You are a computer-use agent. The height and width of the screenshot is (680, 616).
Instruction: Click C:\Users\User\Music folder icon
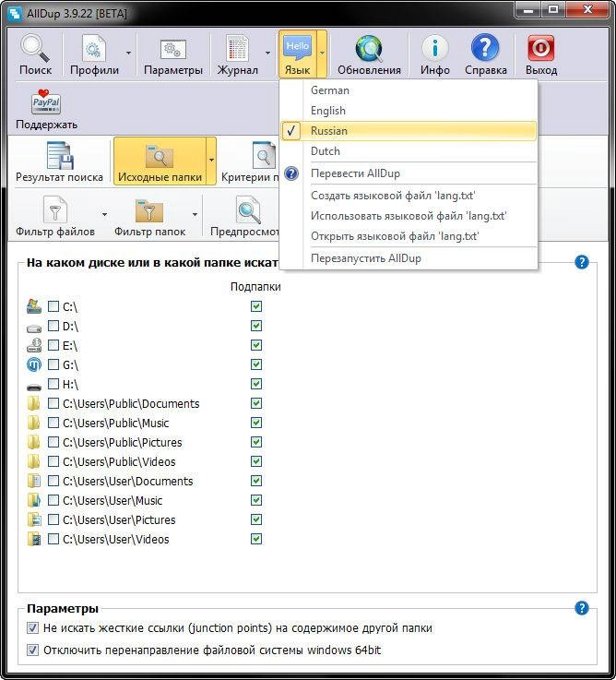[34, 500]
